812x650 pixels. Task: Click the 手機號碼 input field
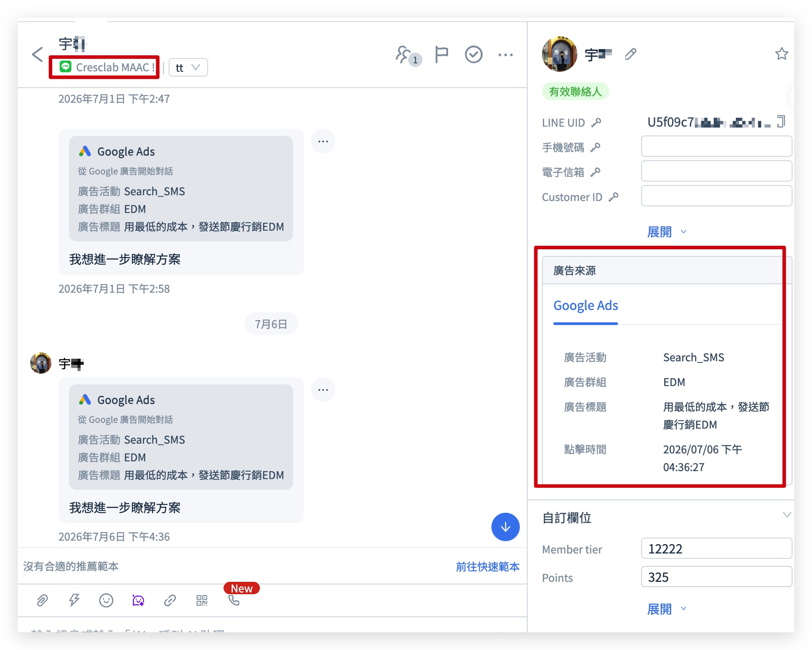(716, 146)
